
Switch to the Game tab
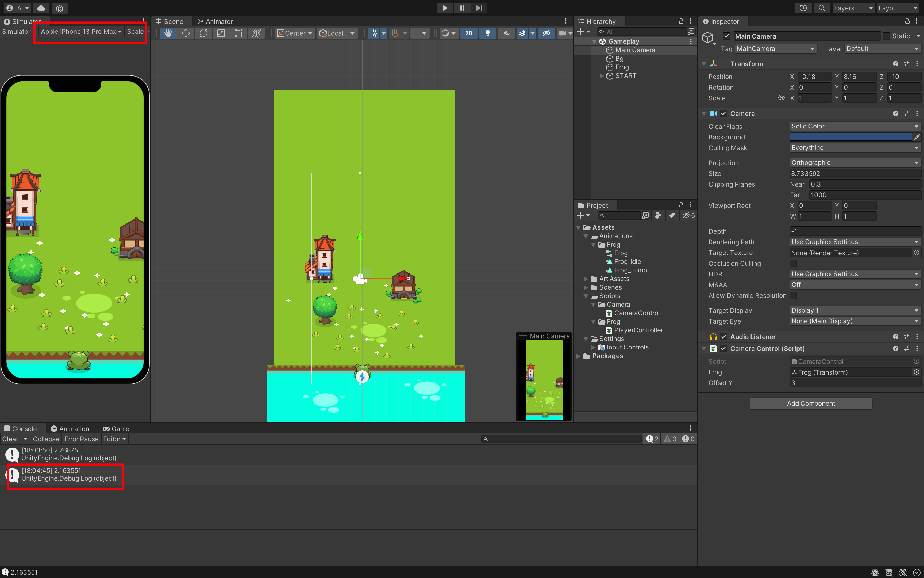point(116,428)
